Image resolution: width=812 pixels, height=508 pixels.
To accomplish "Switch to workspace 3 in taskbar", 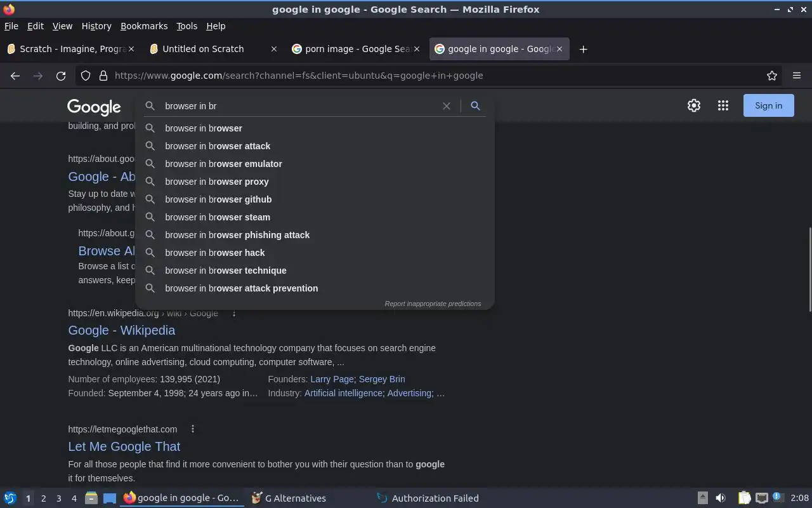I will point(58,498).
